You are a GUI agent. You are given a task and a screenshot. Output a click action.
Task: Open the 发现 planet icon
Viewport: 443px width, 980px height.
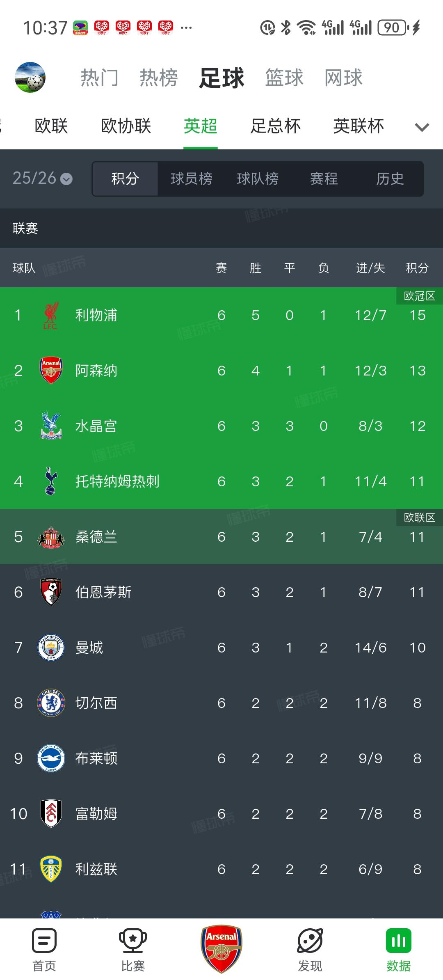point(310,941)
